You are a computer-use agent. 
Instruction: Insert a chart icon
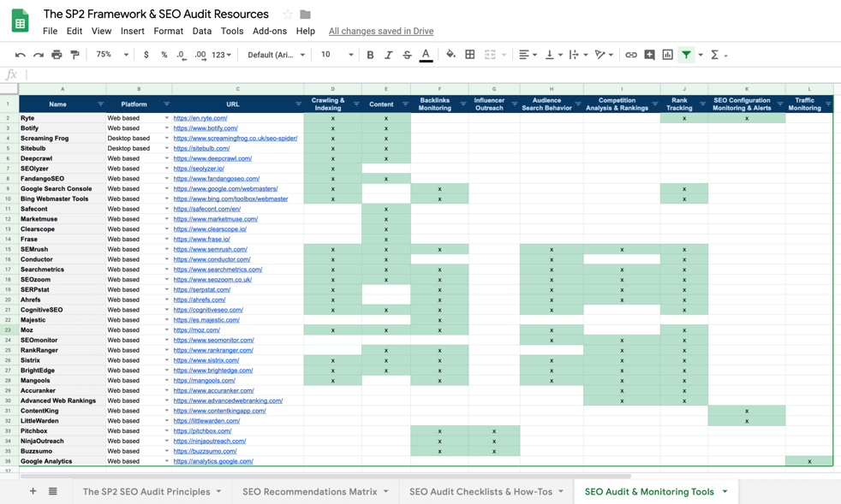coord(668,55)
